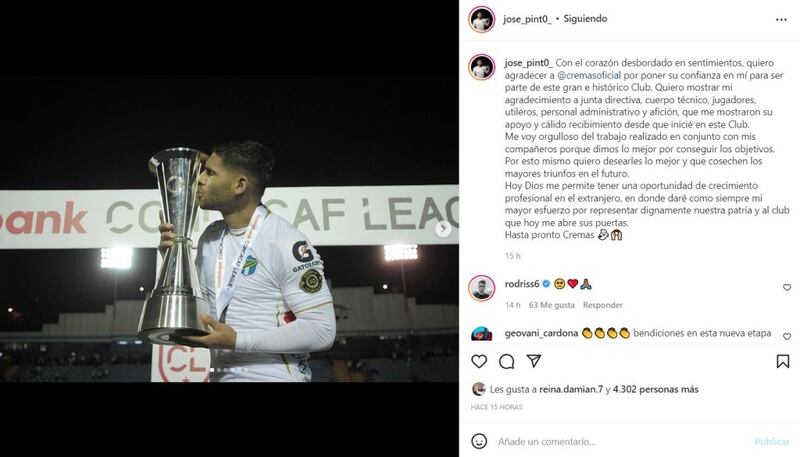Share the post with the paper plane icon
The height and width of the screenshot is (457, 800).
click(534, 361)
